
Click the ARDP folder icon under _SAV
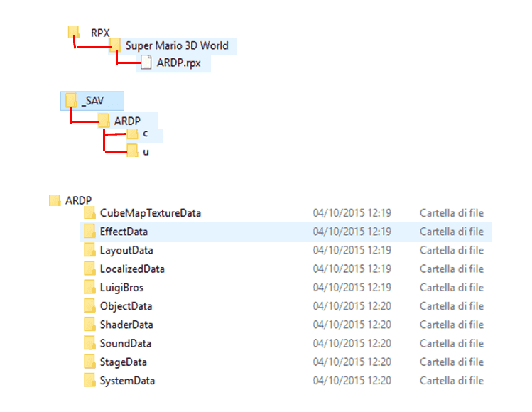104,121
